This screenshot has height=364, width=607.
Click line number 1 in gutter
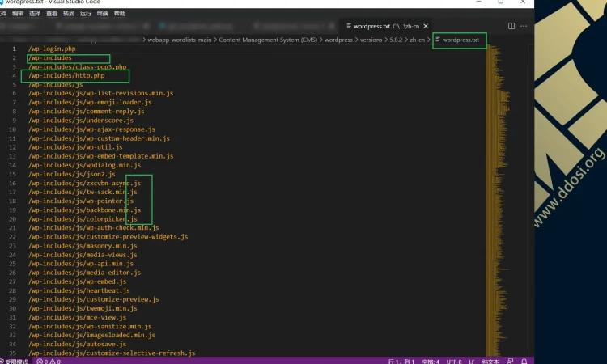[15, 49]
